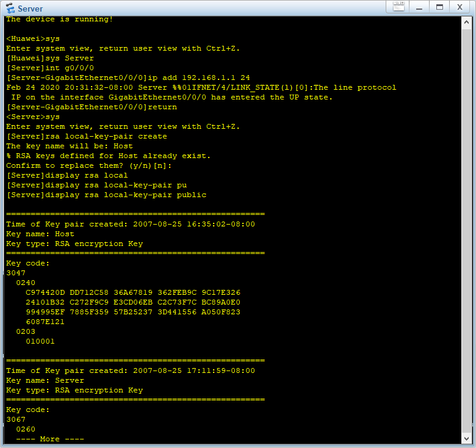The width and height of the screenshot is (476, 448).
Task: Click 'Key name: Host' line
Action: pos(40,234)
